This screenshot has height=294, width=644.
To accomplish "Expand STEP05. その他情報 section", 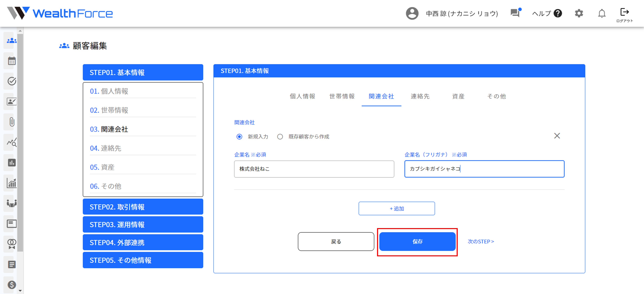I will [143, 260].
